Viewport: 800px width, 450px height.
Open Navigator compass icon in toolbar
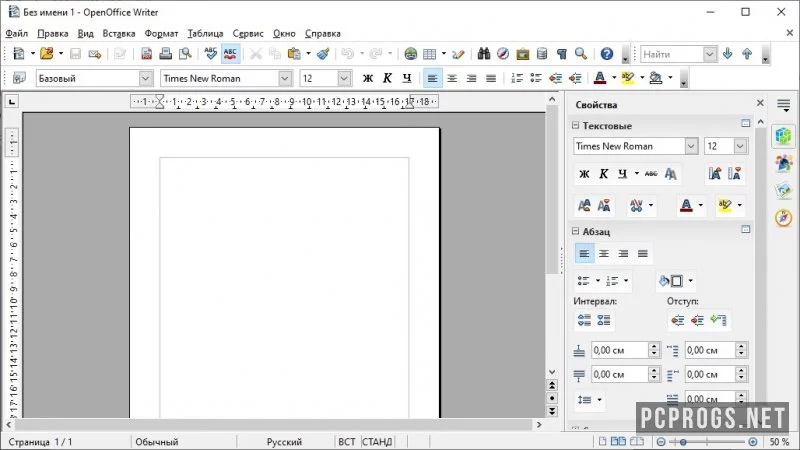[503, 54]
